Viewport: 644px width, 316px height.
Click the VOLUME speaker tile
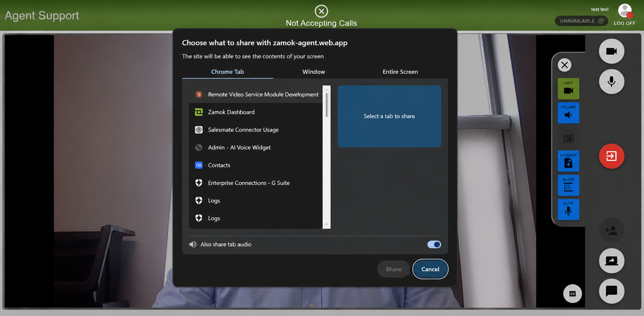tap(568, 113)
